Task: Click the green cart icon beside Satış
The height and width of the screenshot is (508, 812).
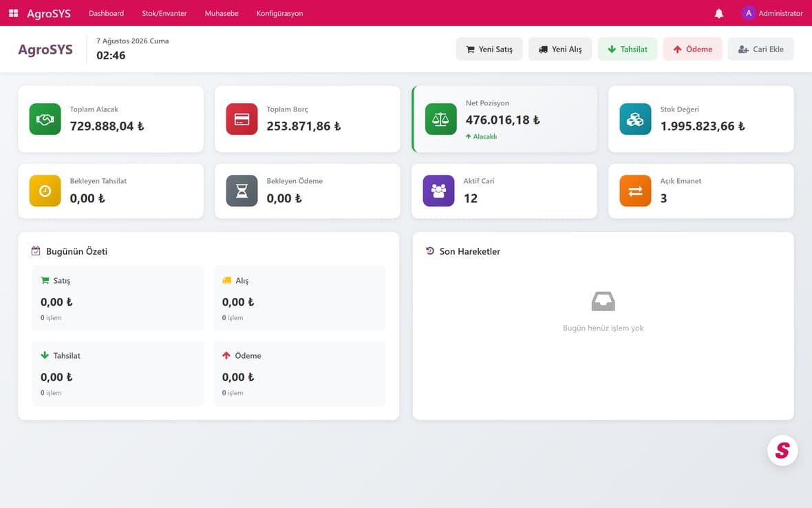Action: (x=45, y=280)
